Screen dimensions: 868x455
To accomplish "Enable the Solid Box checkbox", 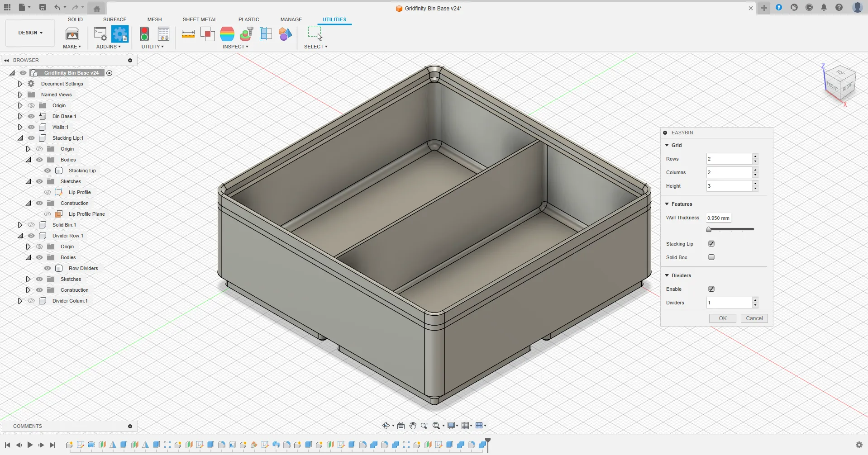I will tap(711, 257).
